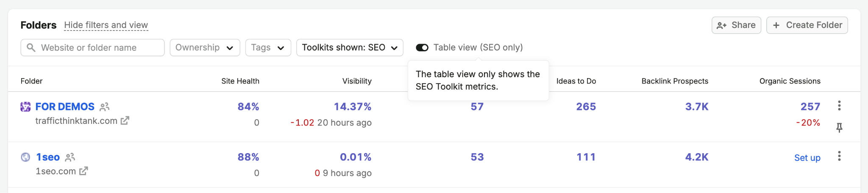Click the FOR DEMOS folder favicon
This screenshot has height=193, width=868.
tap(25, 106)
